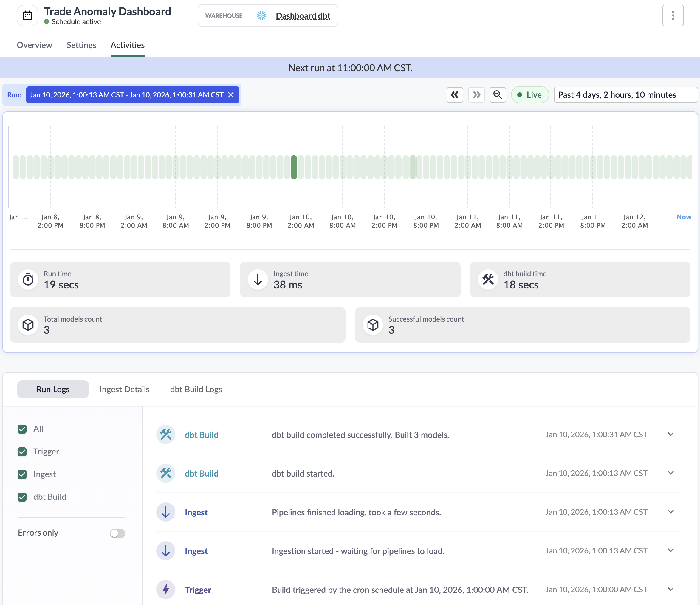Click the Trigger lightning bolt icon
Viewport: 700px width, 605px height.
pyautogui.click(x=165, y=590)
